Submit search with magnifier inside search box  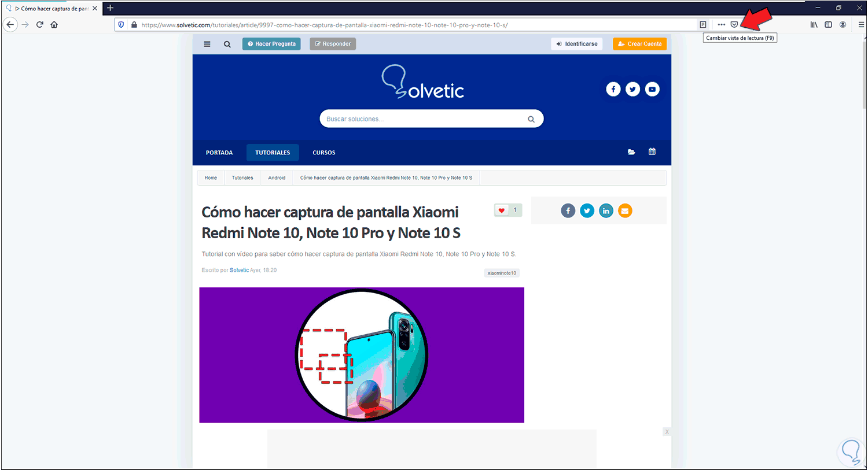point(531,119)
